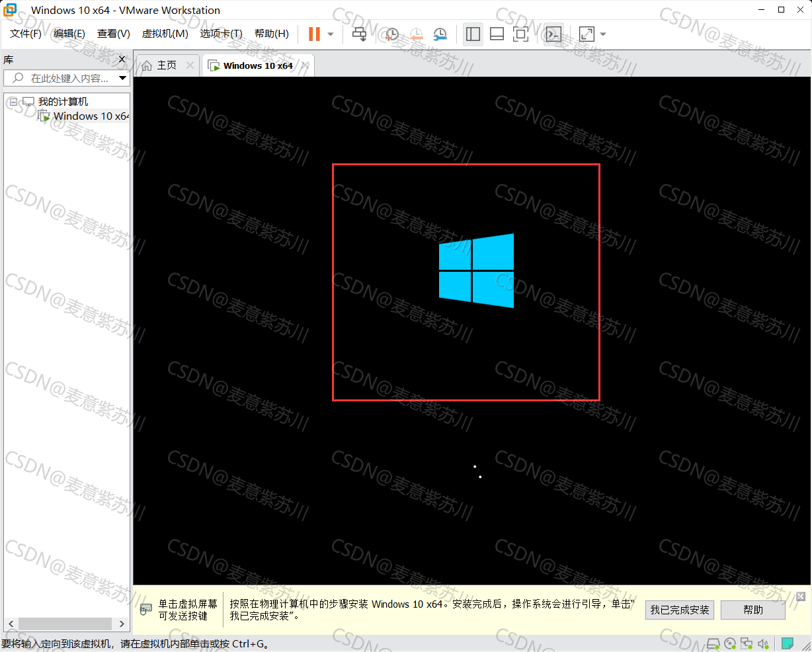Viewport: 812px width, 652px height.
Task: Toggle the library sidebar view
Action: point(473,34)
